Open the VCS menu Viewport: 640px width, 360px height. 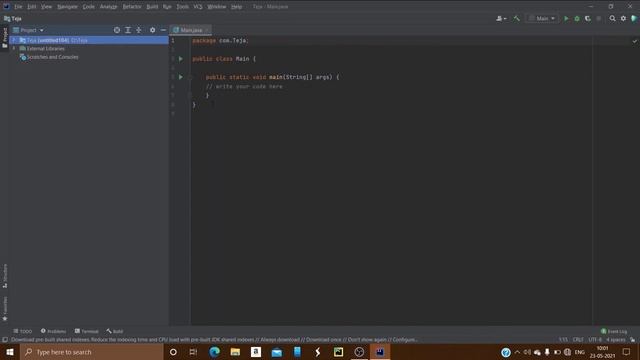click(198, 7)
